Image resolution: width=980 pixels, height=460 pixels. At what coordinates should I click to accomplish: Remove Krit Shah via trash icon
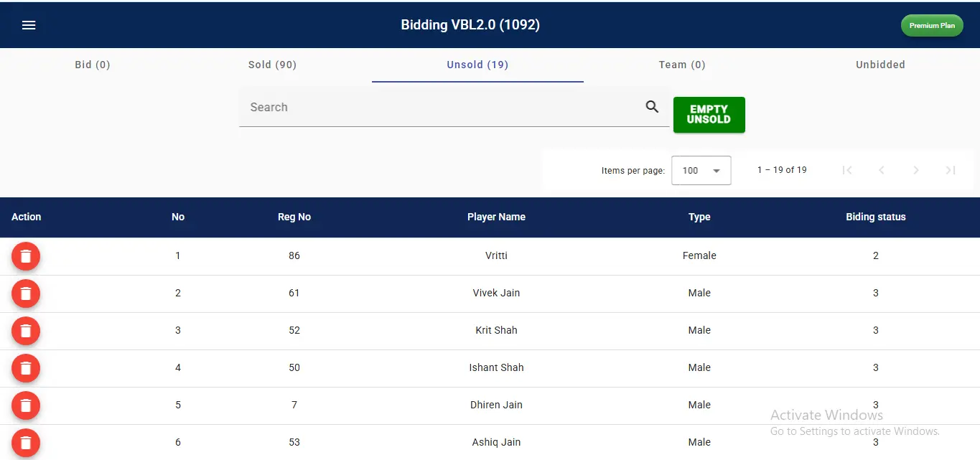(26, 331)
